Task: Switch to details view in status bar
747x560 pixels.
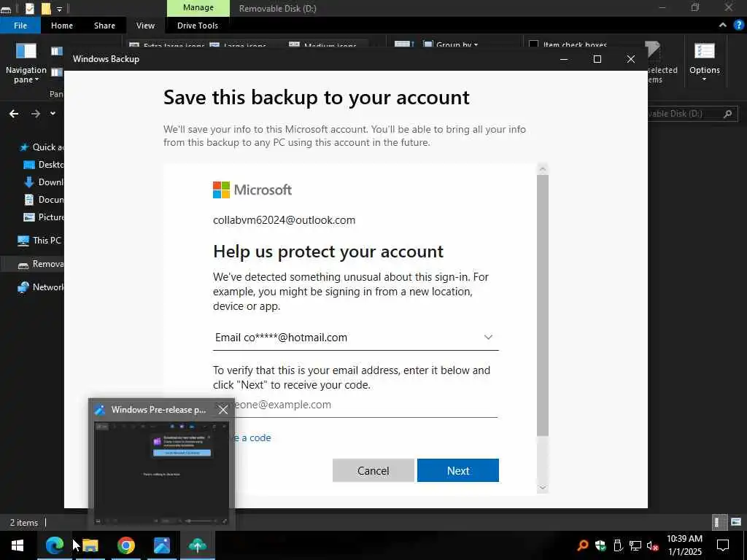Action: pos(718,522)
